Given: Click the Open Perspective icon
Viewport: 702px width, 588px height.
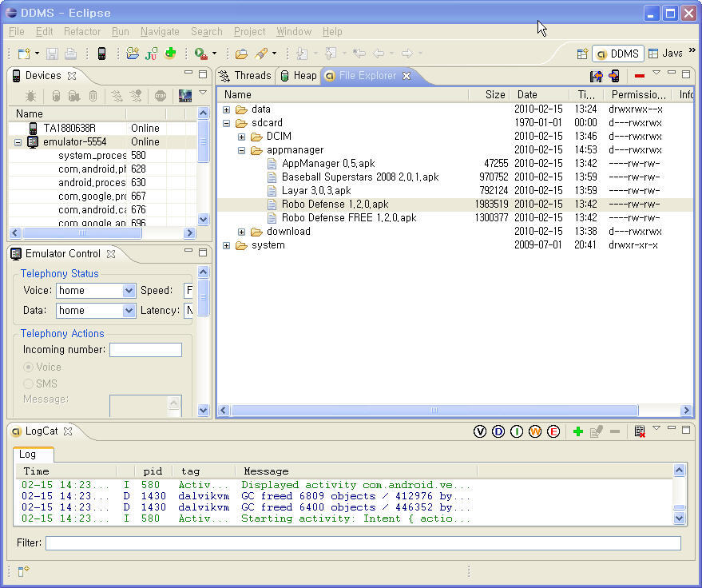Looking at the screenshot, I should pyautogui.click(x=582, y=54).
